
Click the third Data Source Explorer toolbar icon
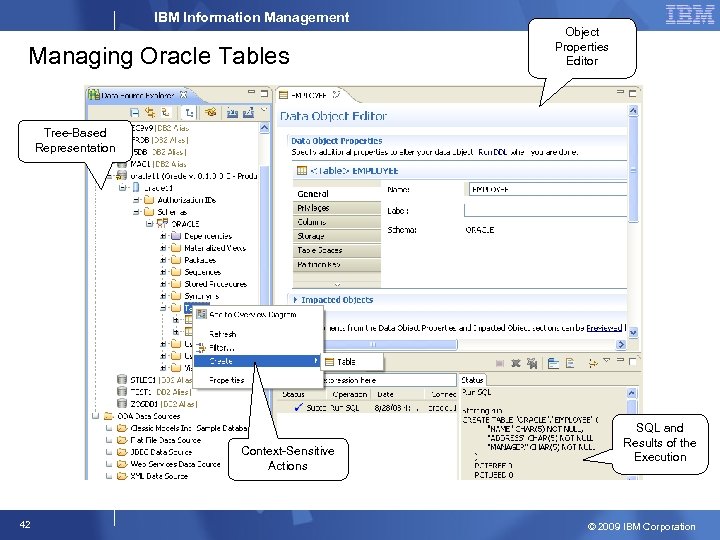coord(166,112)
